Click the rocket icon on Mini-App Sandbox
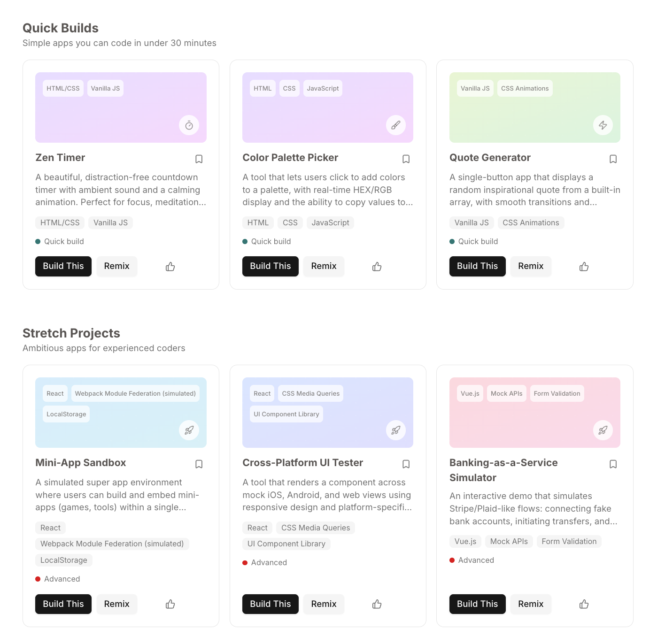Image resolution: width=665 pixels, height=644 pixels. (189, 430)
